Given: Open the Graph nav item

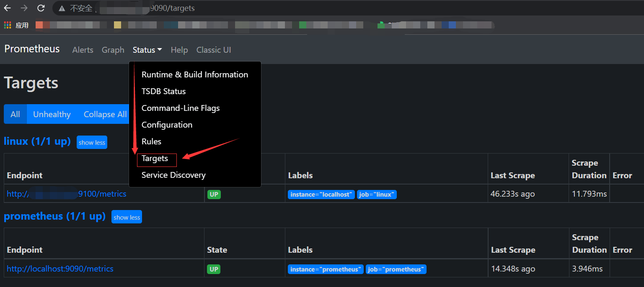Looking at the screenshot, I should pyautogui.click(x=113, y=50).
